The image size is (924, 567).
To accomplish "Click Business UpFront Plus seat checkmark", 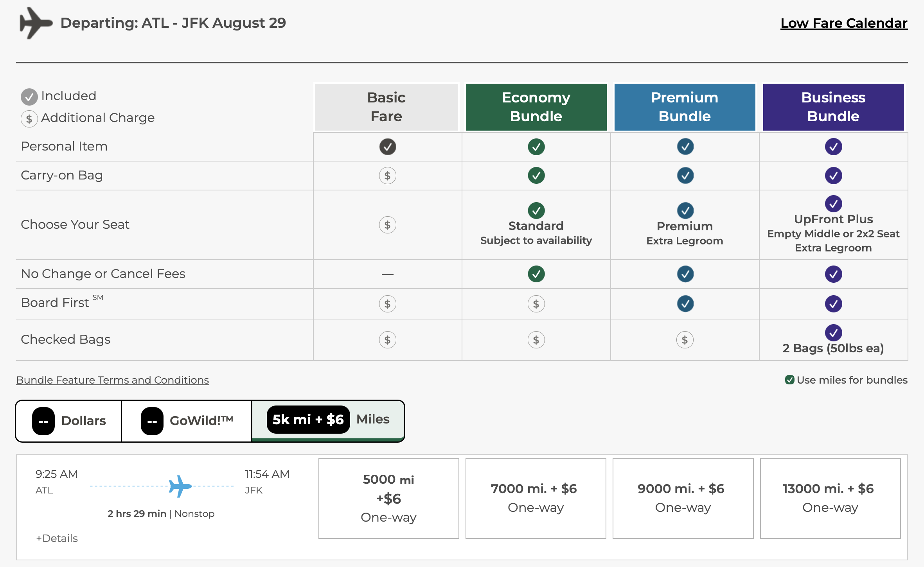I will pos(834,203).
